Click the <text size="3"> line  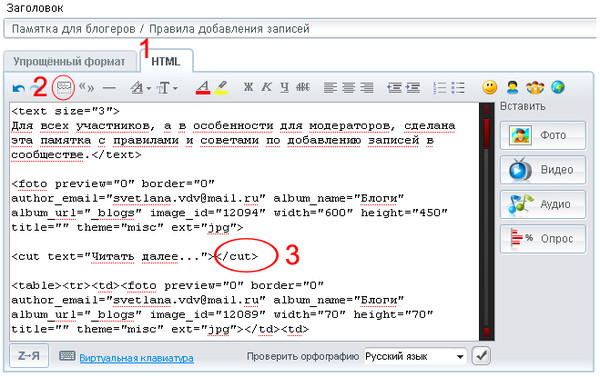click(65, 111)
